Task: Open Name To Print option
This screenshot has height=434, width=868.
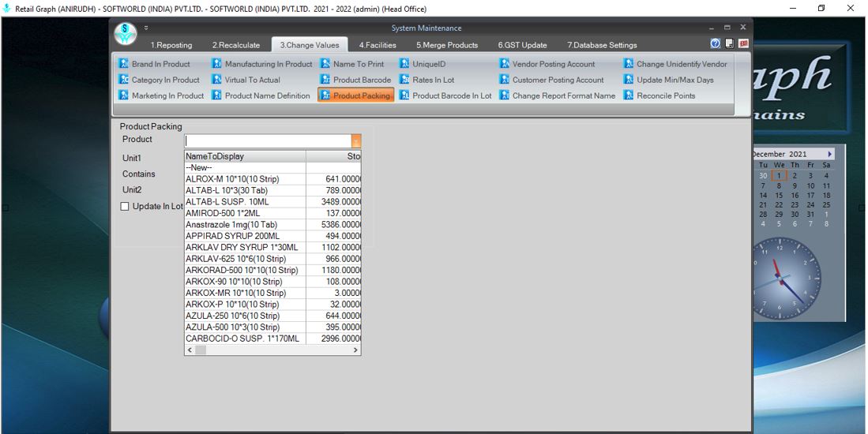Action: tap(352, 64)
